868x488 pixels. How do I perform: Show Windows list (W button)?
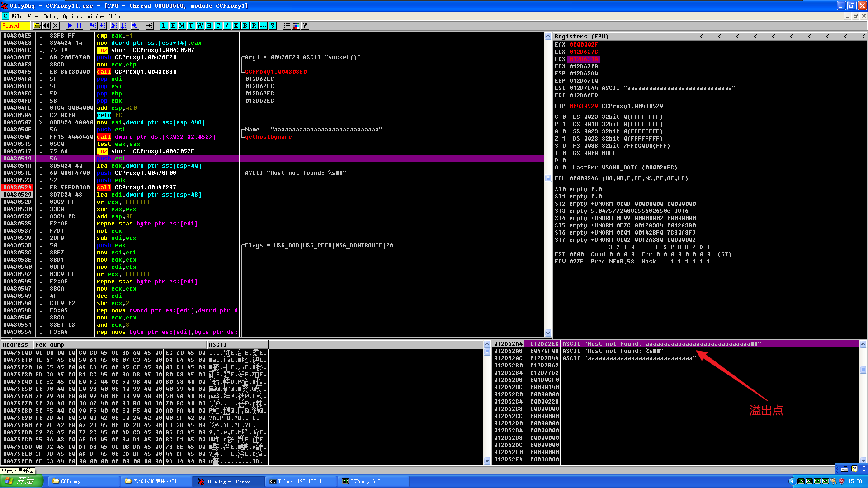click(200, 26)
